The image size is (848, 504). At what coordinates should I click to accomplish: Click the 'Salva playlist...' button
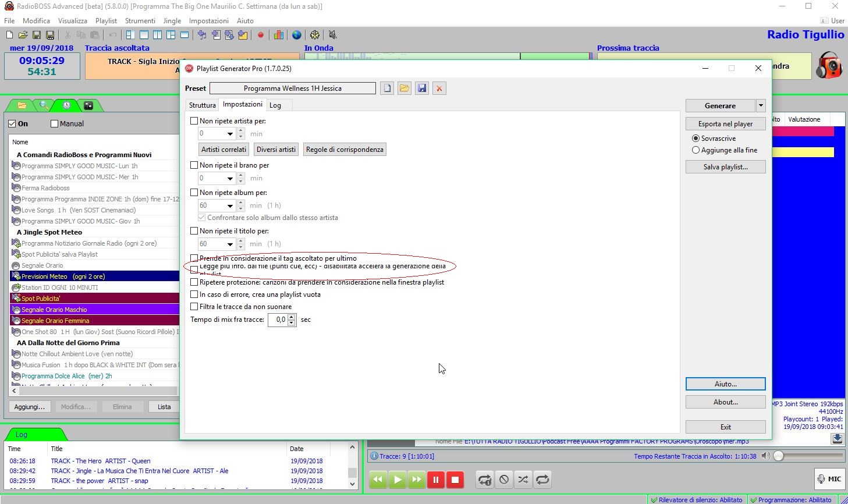(x=725, y=167)
